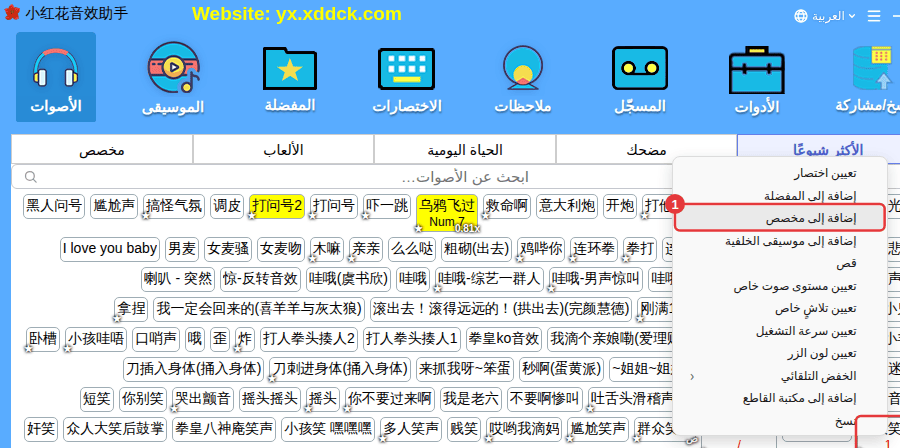The image size is (900, 448).
Task: Play the 女麦骚 sound button
Action: pos(228,249)
